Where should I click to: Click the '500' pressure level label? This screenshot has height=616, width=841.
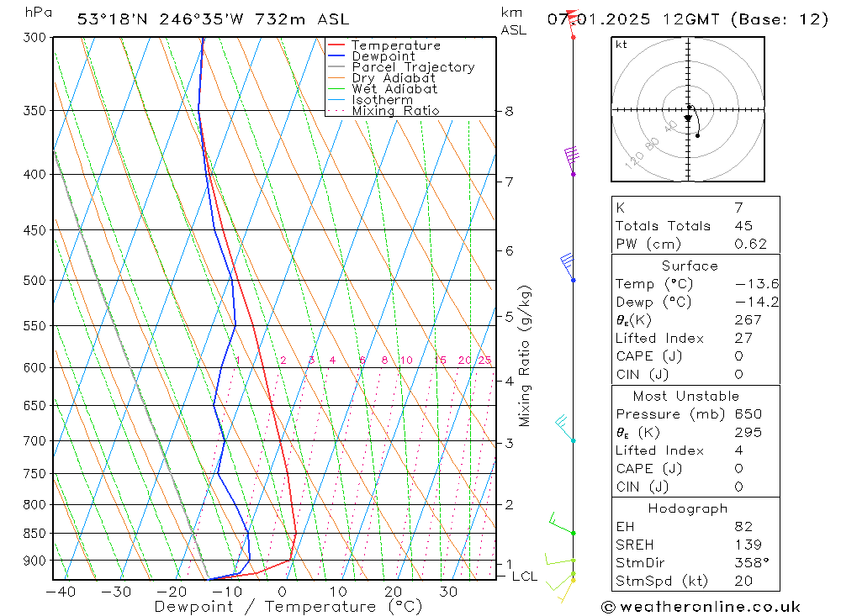click(x=34, y=281)
